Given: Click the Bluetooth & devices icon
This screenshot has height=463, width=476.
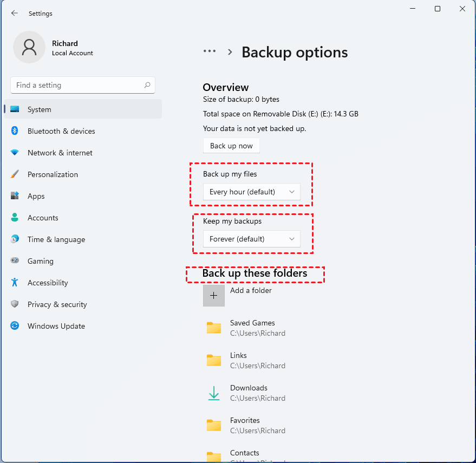Looking at the screenshot, I should pos(15,131).
